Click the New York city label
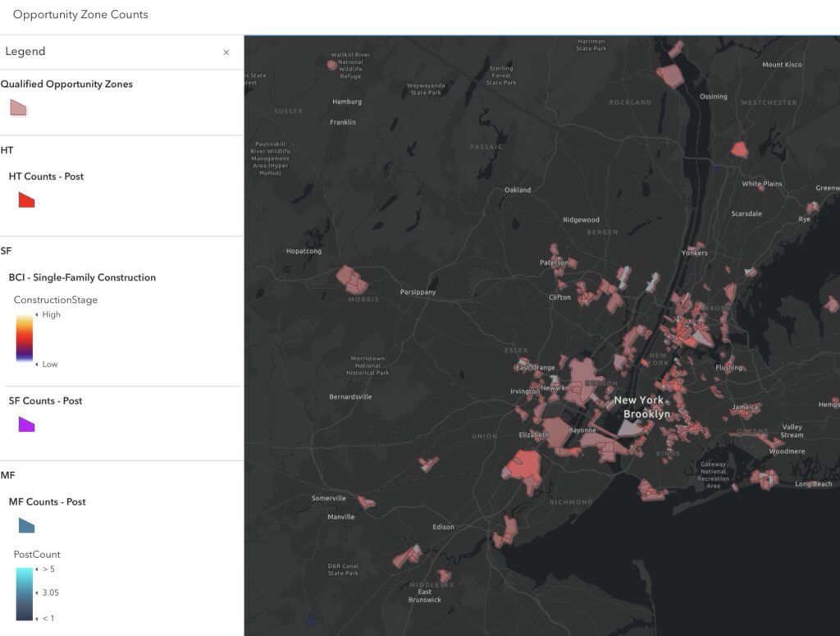Viewport: 840px width, 636px height. pos(638,400)
